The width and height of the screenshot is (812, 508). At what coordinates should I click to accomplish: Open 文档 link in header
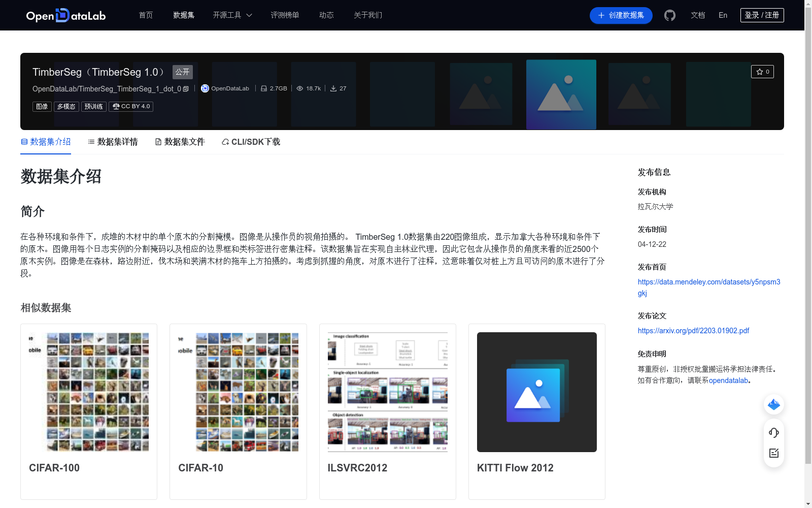[x=698, y=15]
